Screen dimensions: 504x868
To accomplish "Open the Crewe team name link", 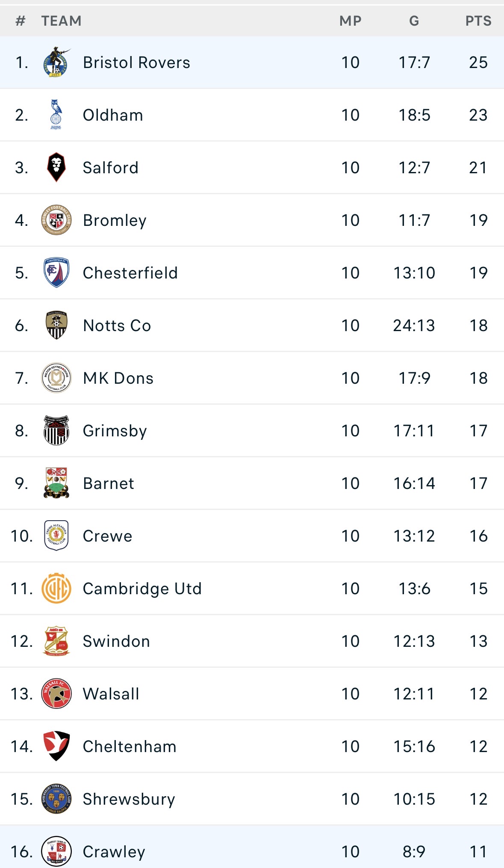I will [x=108, y=536].
